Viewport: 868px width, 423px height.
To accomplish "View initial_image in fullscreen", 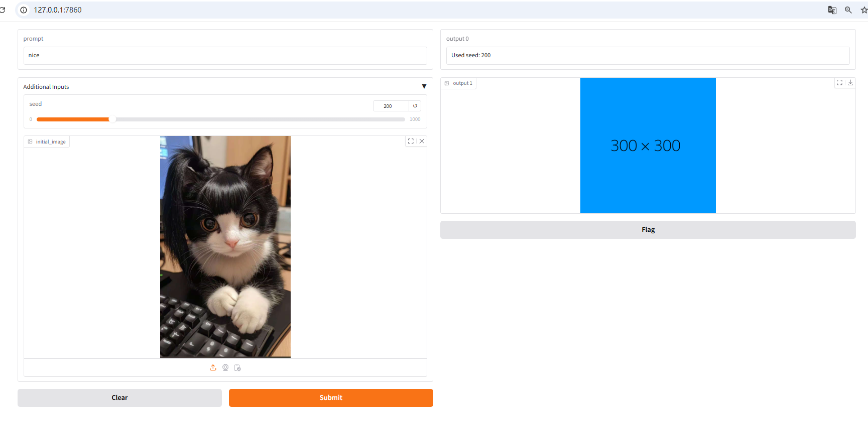I will (x=411, y=142).
